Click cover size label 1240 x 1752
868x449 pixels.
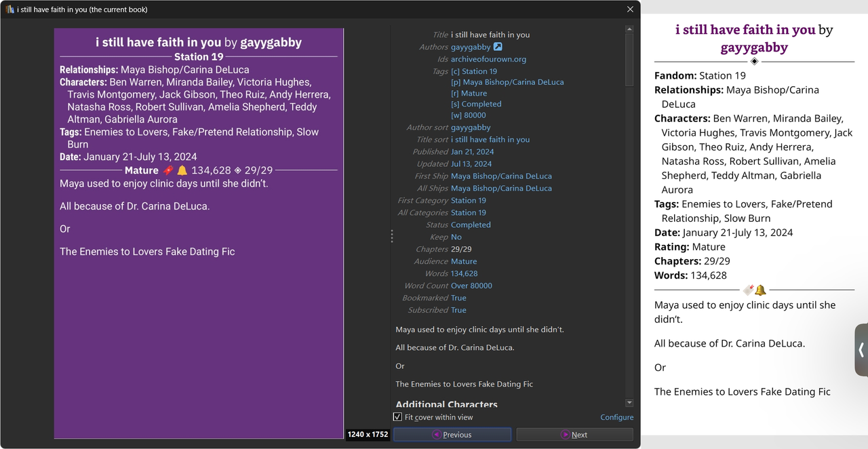[x=368, y=435]
